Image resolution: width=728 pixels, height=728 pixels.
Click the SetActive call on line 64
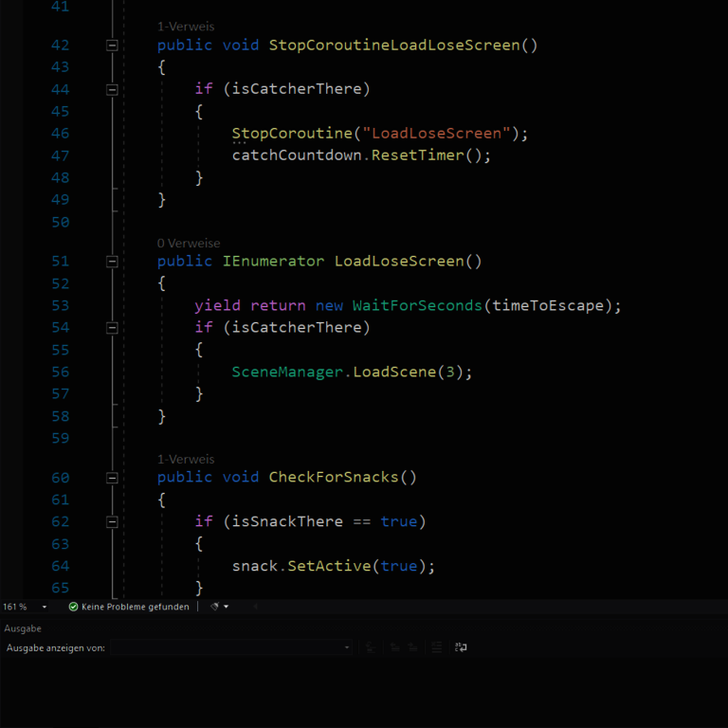329,566
